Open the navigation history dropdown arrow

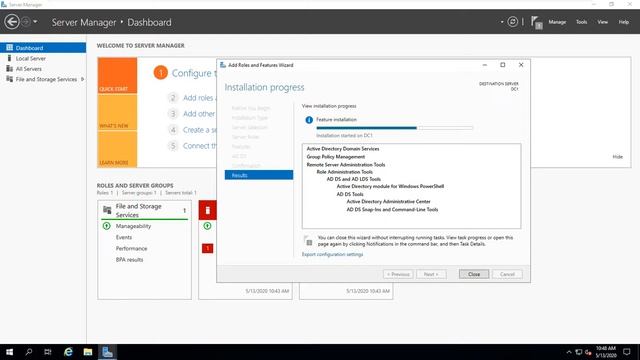36,22
